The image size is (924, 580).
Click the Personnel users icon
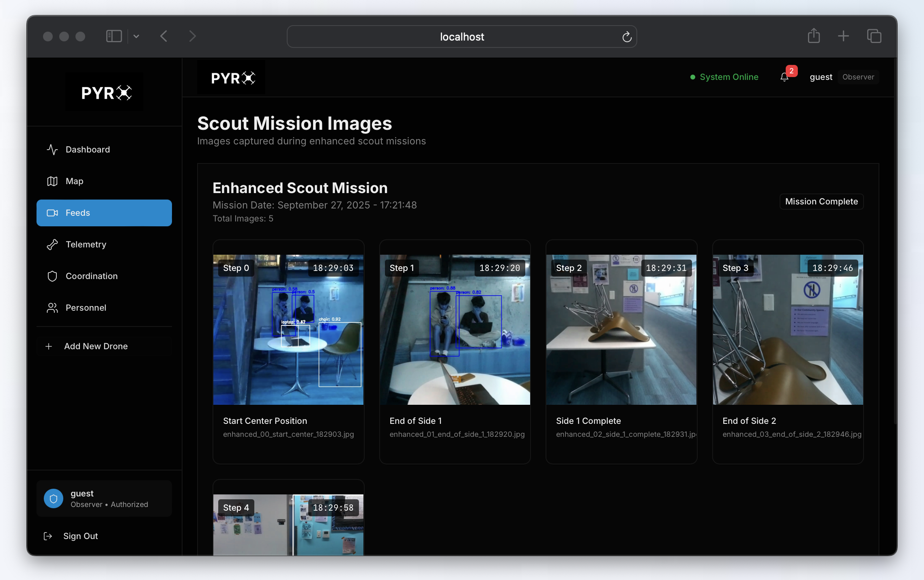click(52, 308)
